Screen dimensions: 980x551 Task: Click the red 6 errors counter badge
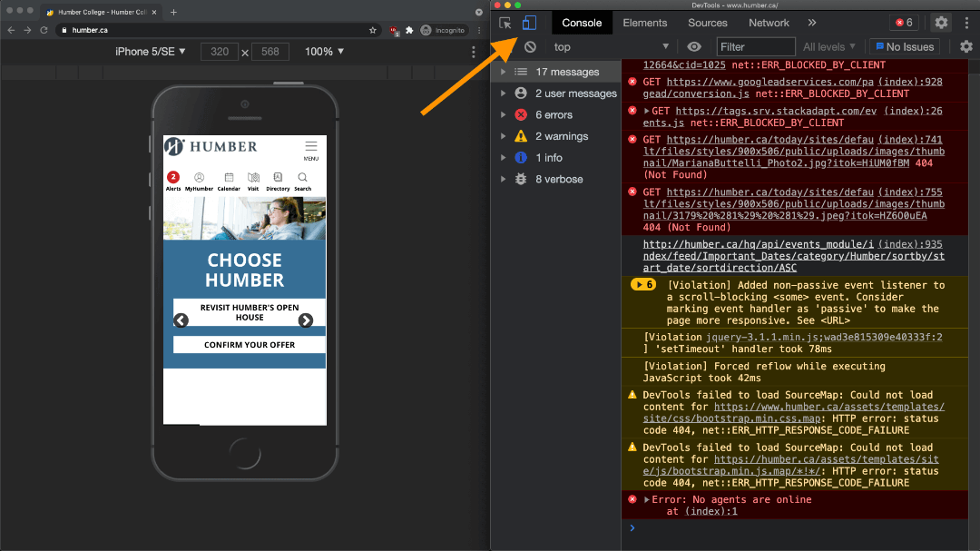pos(904,23)
